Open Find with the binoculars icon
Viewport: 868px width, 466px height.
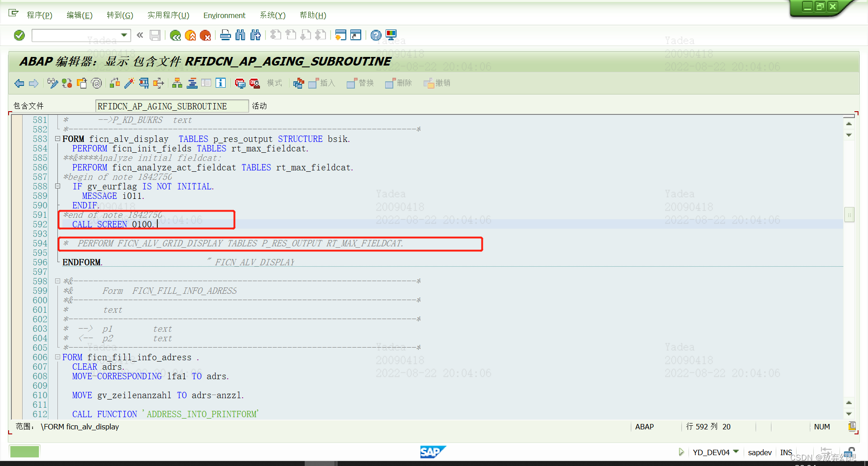[240, 35]
